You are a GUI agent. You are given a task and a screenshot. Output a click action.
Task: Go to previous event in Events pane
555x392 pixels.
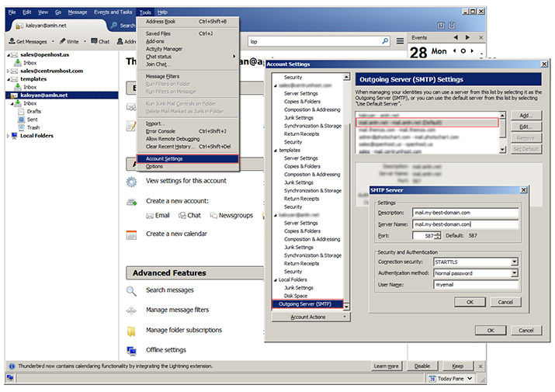point(456,37)
